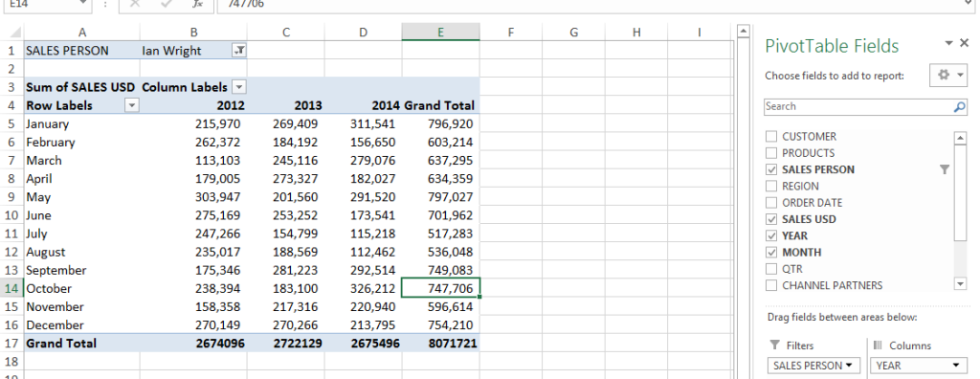Screen dimensions: 980x379
Task: Close the PivotTable Fields pane
Action: click(x=964, y=42)
